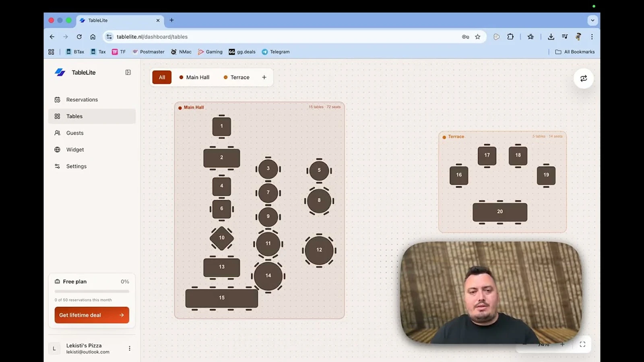
Task: Click the Terrace area label
Action: coord(456,137)
